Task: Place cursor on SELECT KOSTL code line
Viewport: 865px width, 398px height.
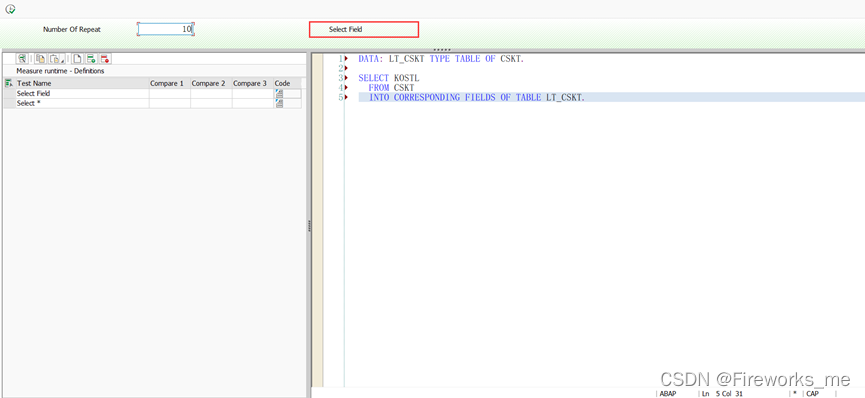Action: point(388,78)
